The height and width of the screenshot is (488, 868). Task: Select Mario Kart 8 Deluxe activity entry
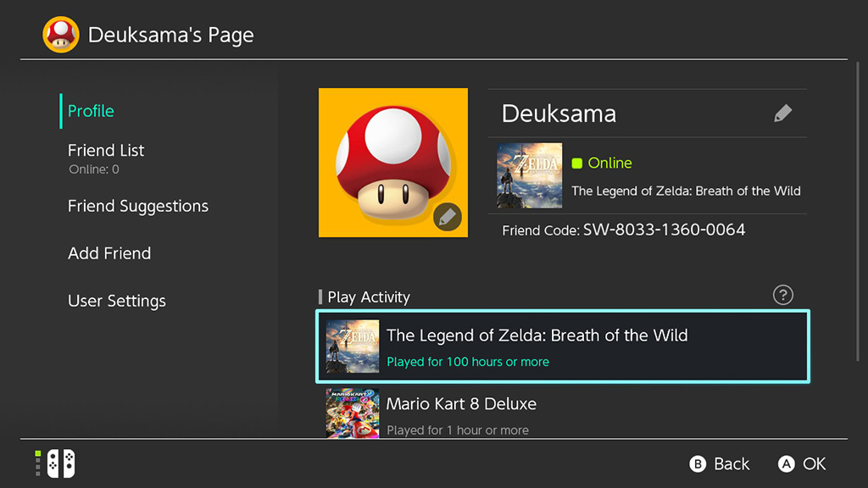[563, 415]
